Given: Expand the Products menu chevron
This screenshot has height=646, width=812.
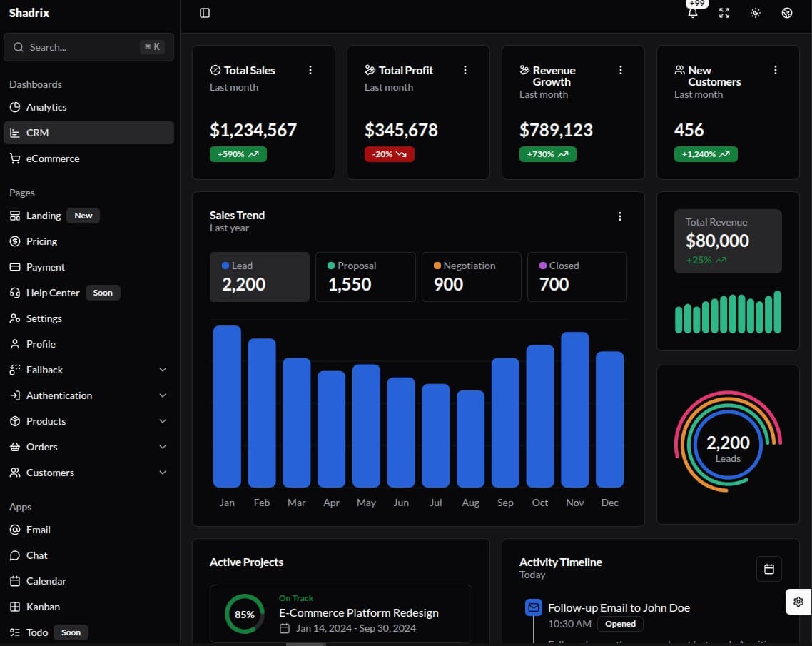Looking at the screenshot, I should click(x=163, y=421).
